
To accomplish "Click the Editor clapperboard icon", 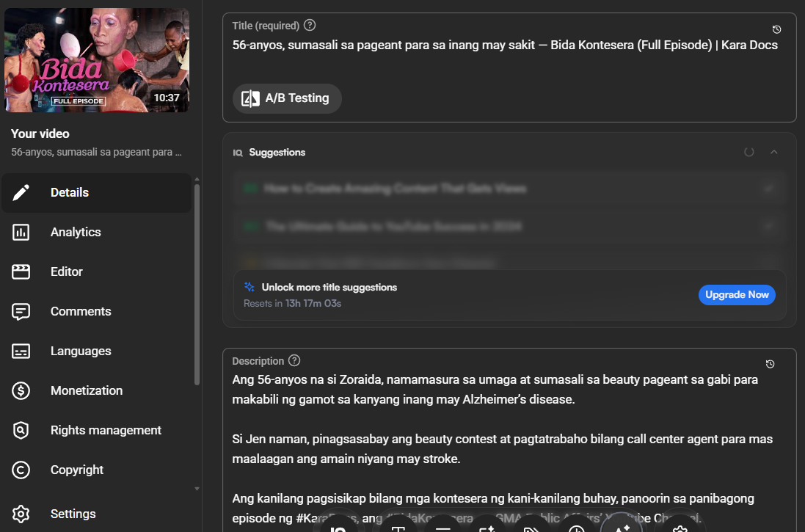I will click(21, 272).
